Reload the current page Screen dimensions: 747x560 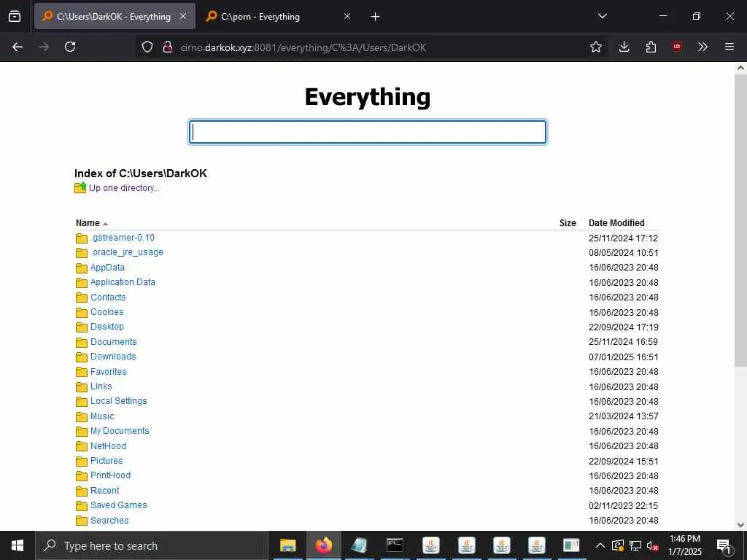[70, 47]
